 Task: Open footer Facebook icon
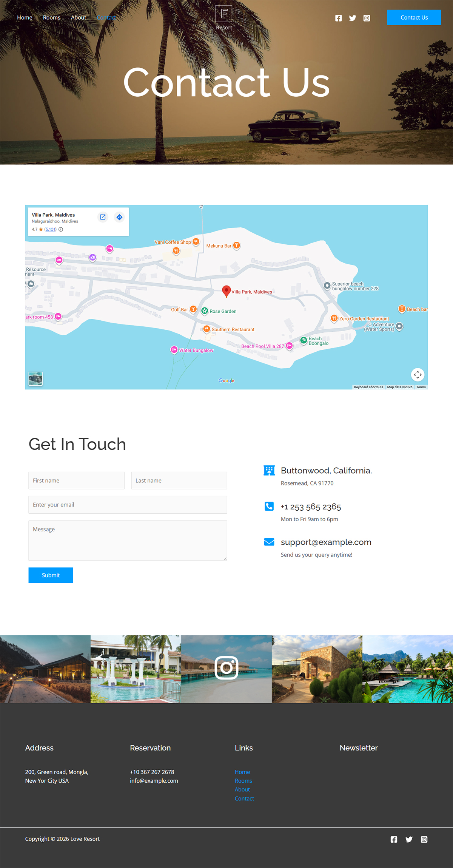pyautogui.click(x=394, y=839)
